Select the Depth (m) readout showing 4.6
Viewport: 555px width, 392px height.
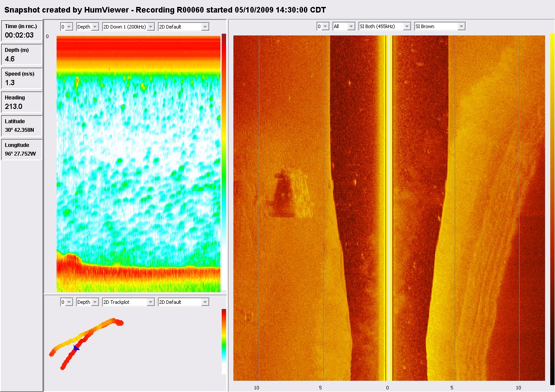[22, 55]
